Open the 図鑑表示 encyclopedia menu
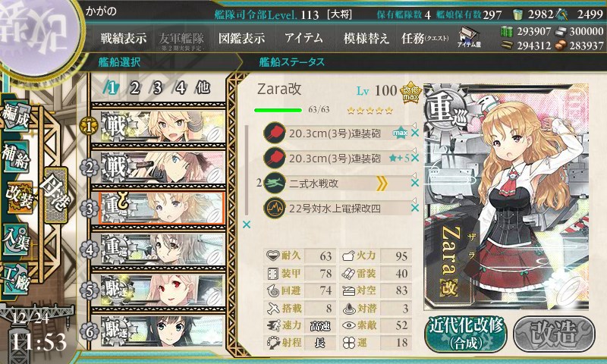Image resolution: width=607 pixels, height=364 pixels. tap(241, 38)
